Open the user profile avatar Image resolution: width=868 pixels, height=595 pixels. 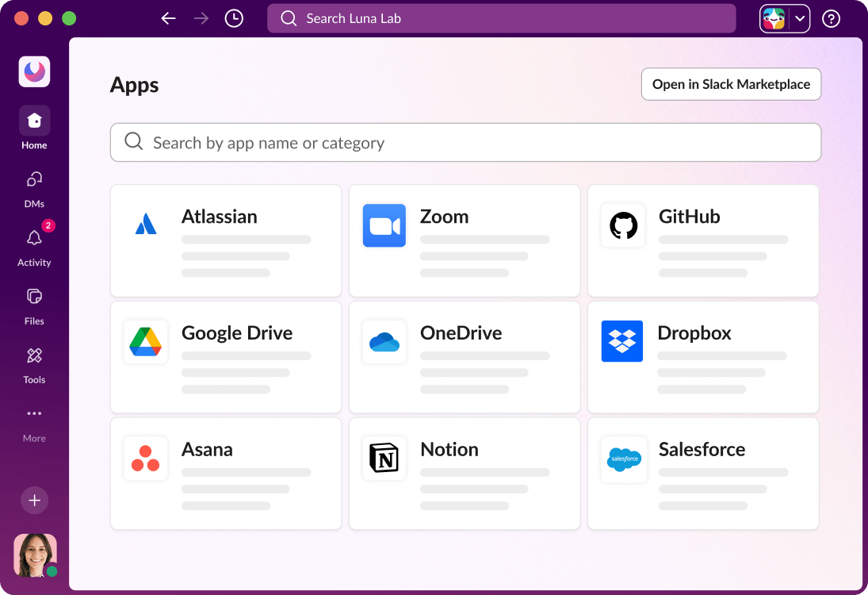click(35, 555)
